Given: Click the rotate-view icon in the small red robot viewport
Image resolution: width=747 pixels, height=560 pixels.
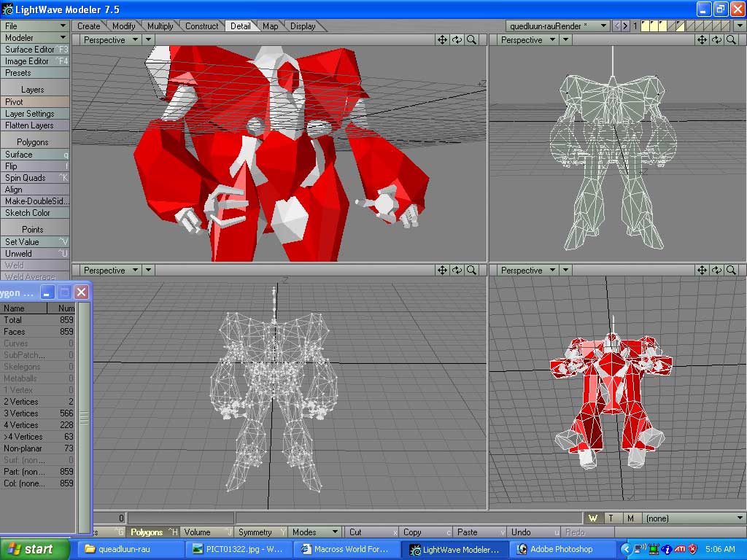Looking at the screenshot, I should [x=716, y=270].
